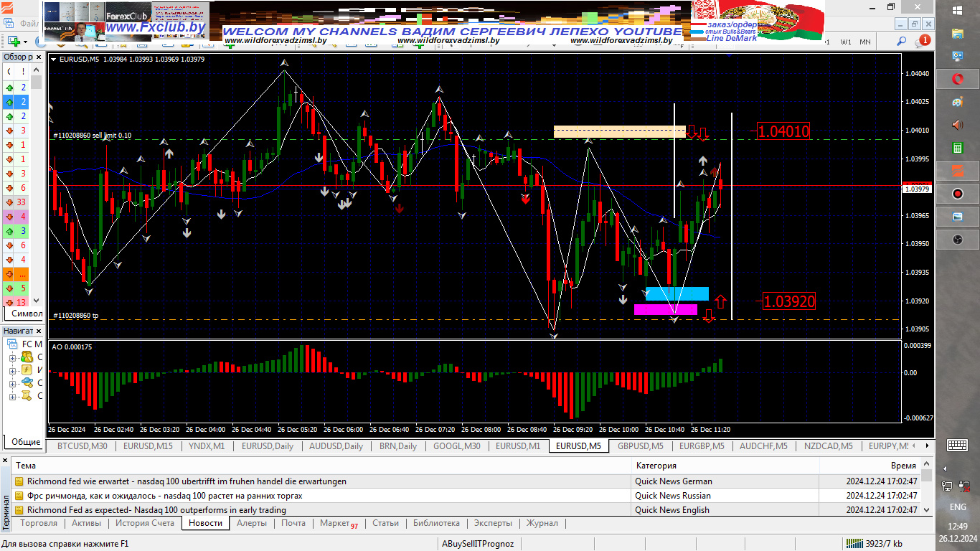
Task: Click the ENG language indicator
Action: point(957,507)
